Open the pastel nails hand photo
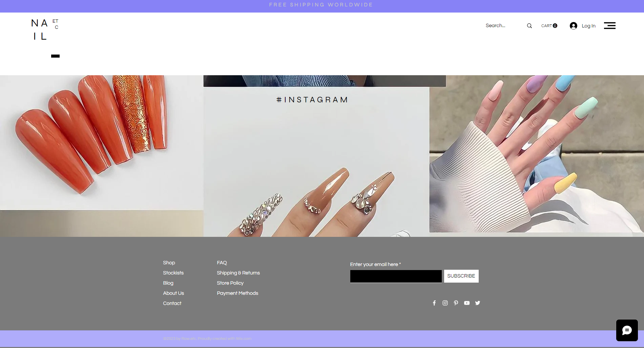Viewport: 644px width, 348px height. click(x=537, y=154)
